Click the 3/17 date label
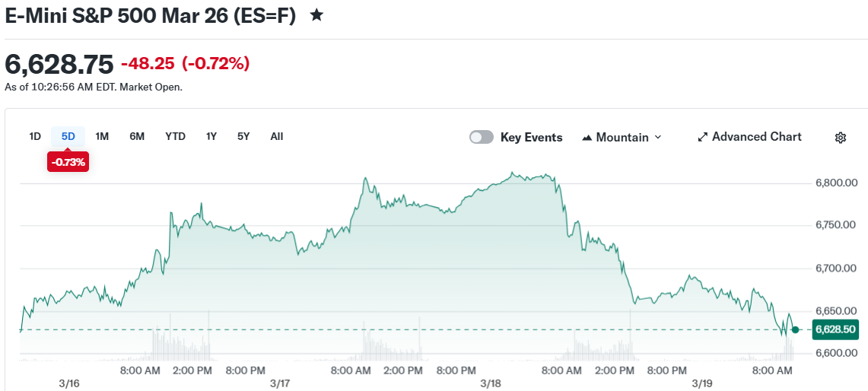Viewport: 868px width, 391px height. tap(281, 383)
